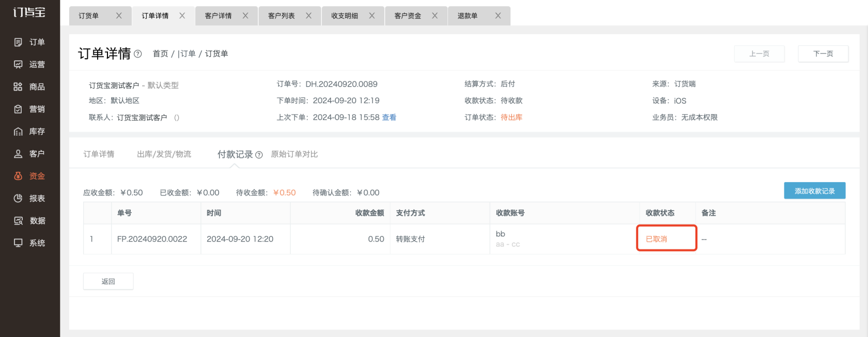Close the 退款单 tab
The width and height of the screenshot is (868, 337).
[x=498, y=16]
